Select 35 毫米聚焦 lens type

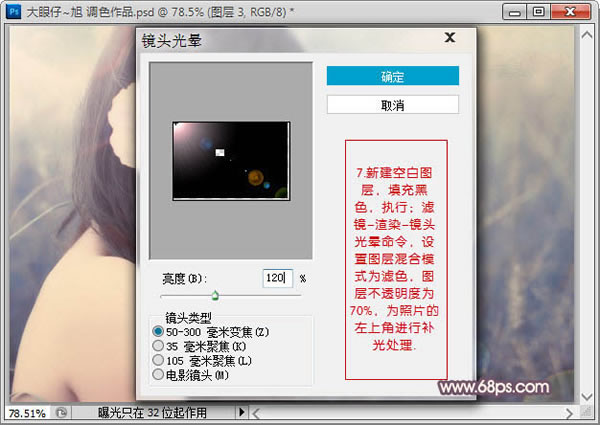[x=157, y=345]
